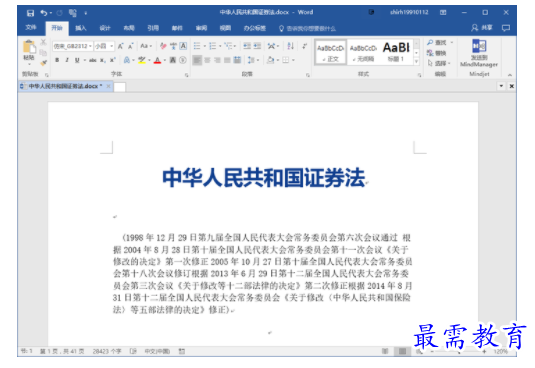535x368 pixels.
Task: Click the Cut scissors icon
Action: 43,42
